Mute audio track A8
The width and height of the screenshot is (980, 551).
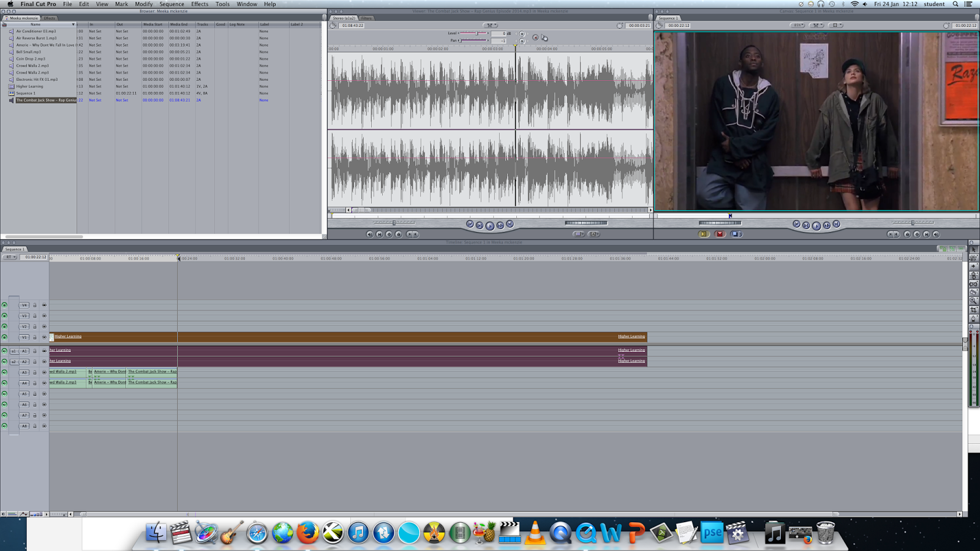[x=4, y=425]
